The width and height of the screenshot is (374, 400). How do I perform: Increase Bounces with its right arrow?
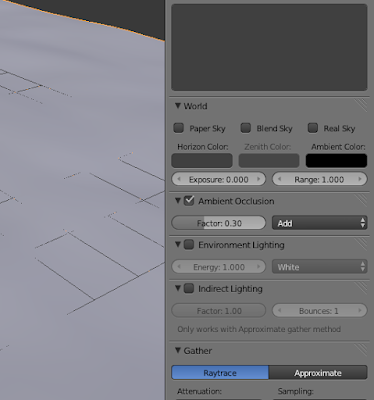click(360, 311)
